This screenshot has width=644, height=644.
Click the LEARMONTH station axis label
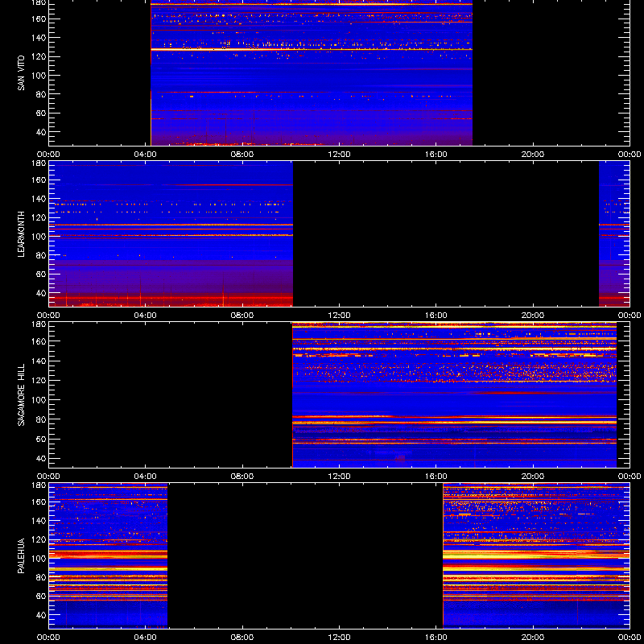point(21,234)
